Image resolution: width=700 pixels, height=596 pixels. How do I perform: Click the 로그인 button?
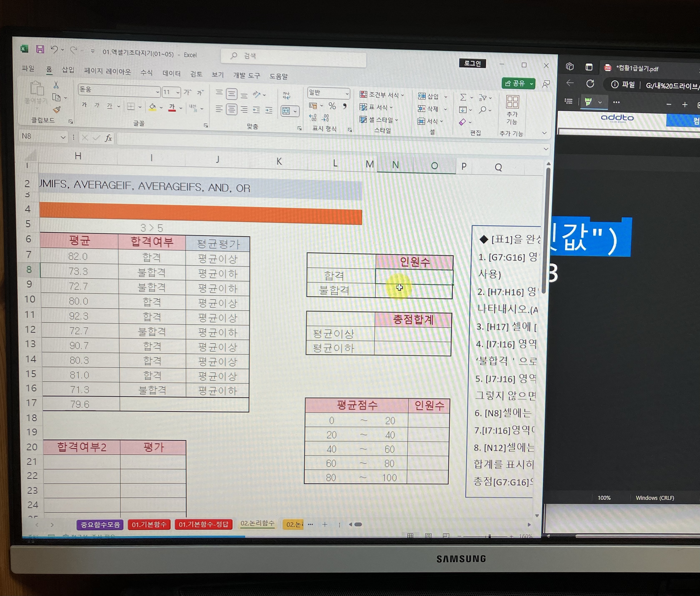tap(472, 63)
